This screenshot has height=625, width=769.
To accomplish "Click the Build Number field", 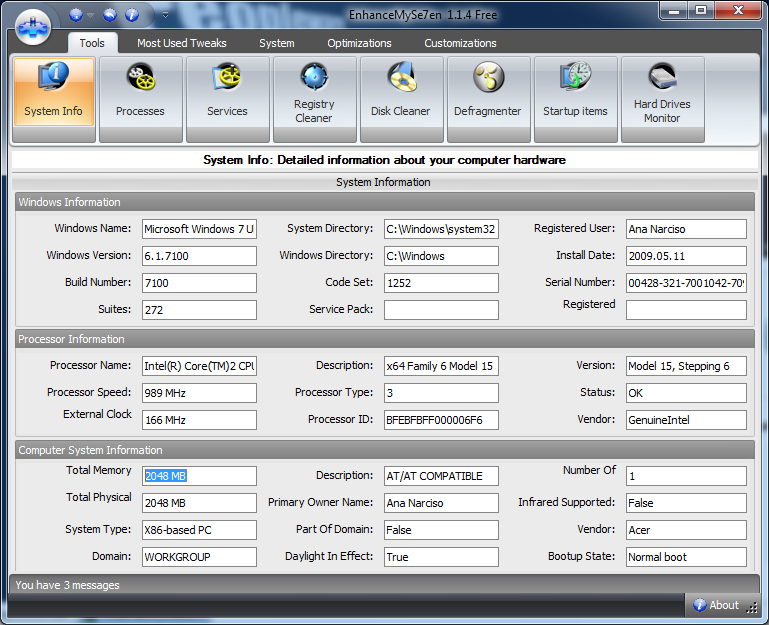I will click(x=199, y=283).
